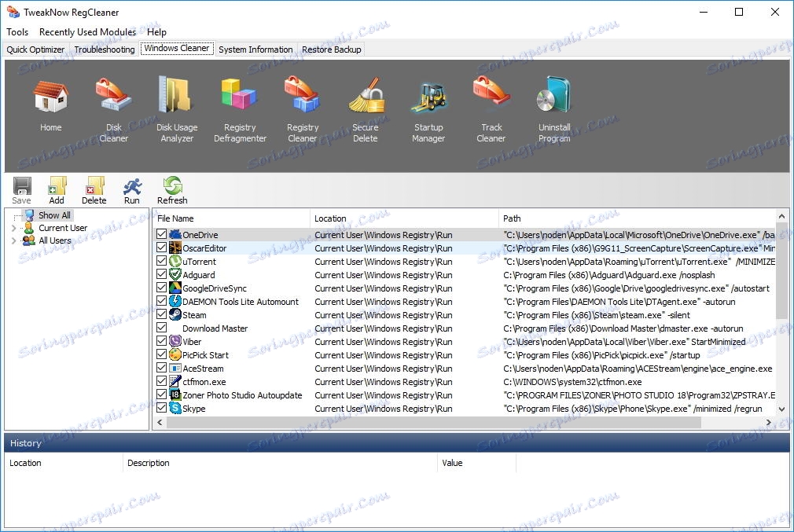
Task: Click the TweakNow RegCleaner title bar icon
Action: [x=13, y=12]
